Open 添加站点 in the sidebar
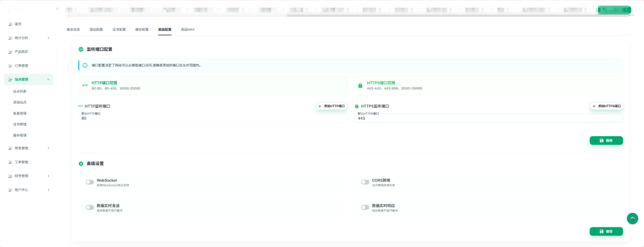This screenshot has height=247, width=644. click(19, 102)
